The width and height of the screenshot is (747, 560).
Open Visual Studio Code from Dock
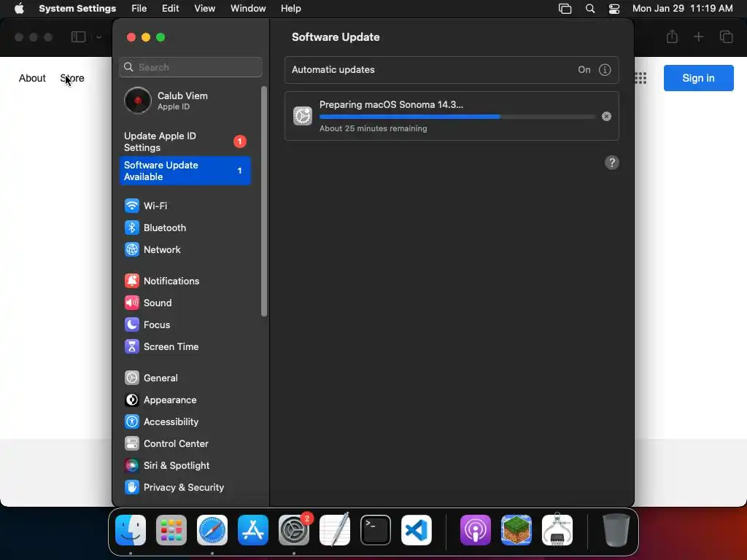417,530
